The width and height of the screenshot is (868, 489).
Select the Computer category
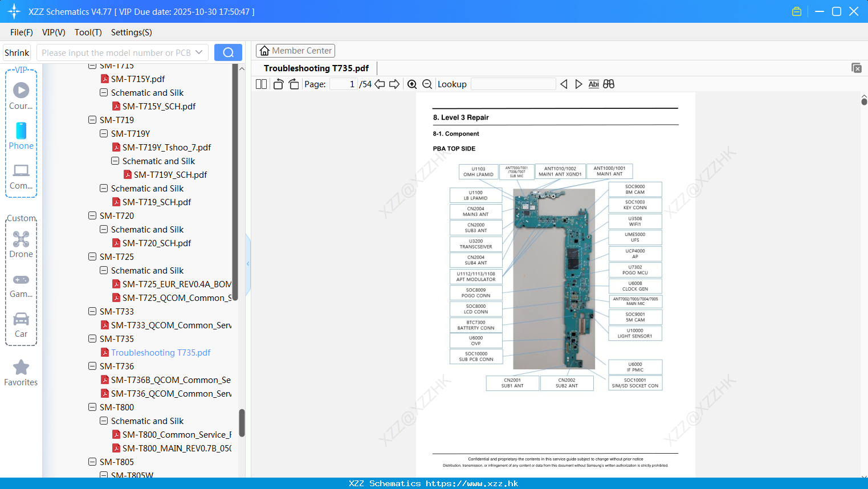pyautogui.click(x=21, y=176)
